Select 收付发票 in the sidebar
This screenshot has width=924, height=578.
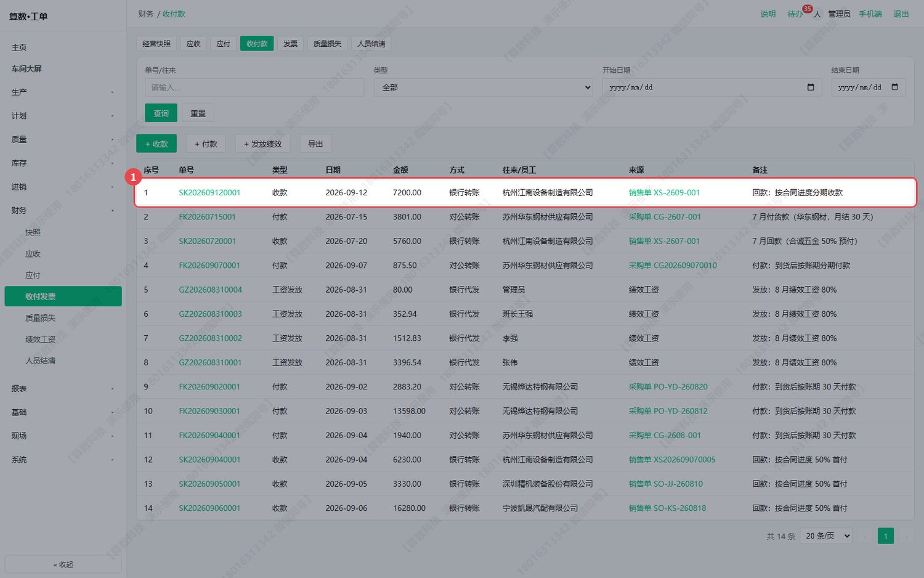(x=63, y=296)
